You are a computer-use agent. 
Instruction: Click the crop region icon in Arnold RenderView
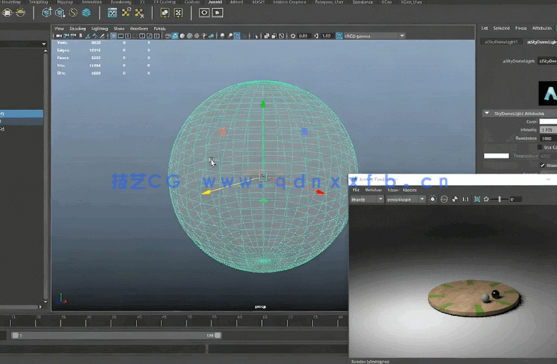pos(477,199)
